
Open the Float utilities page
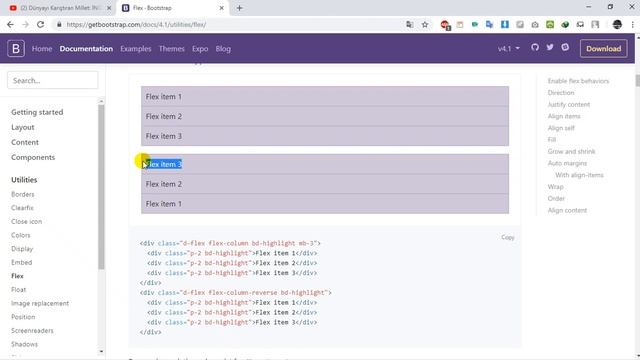click(x=18, y=289)
